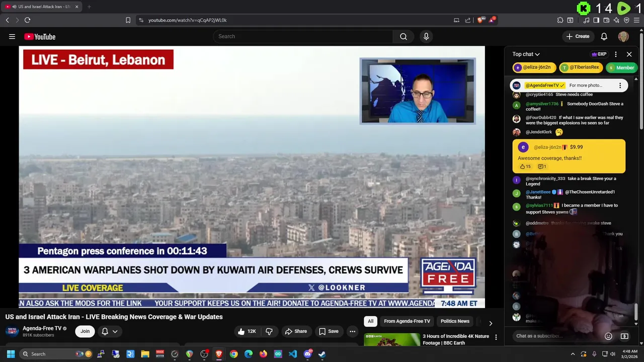
Task: Click the YouTube URL in address bar
Action: pyautogui.click(x=187, y=20)
